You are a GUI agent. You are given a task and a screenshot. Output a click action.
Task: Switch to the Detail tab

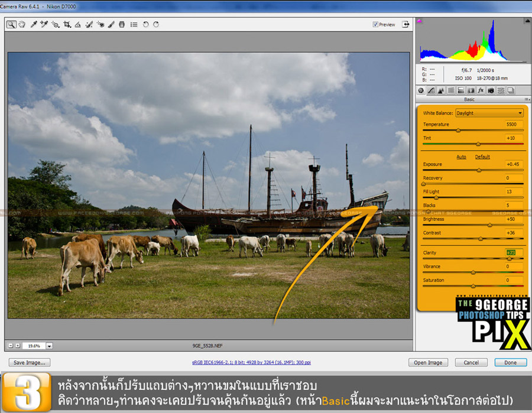[x=441, y=90]
